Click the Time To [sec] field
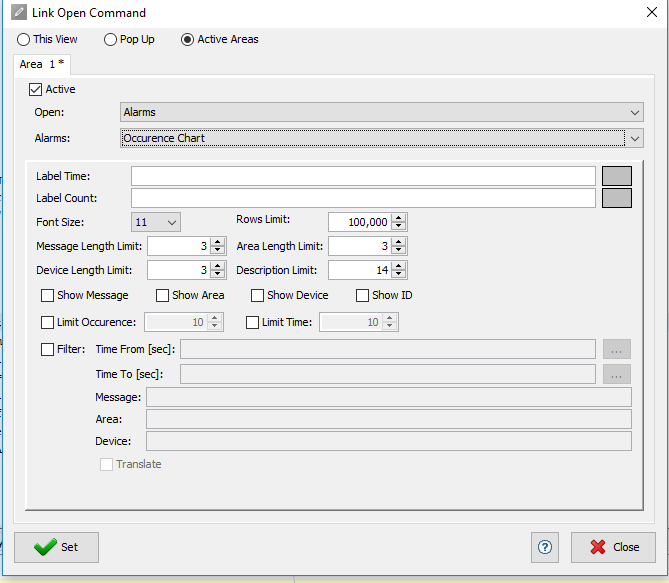The image size is (669, 583). tap(388, 374)
